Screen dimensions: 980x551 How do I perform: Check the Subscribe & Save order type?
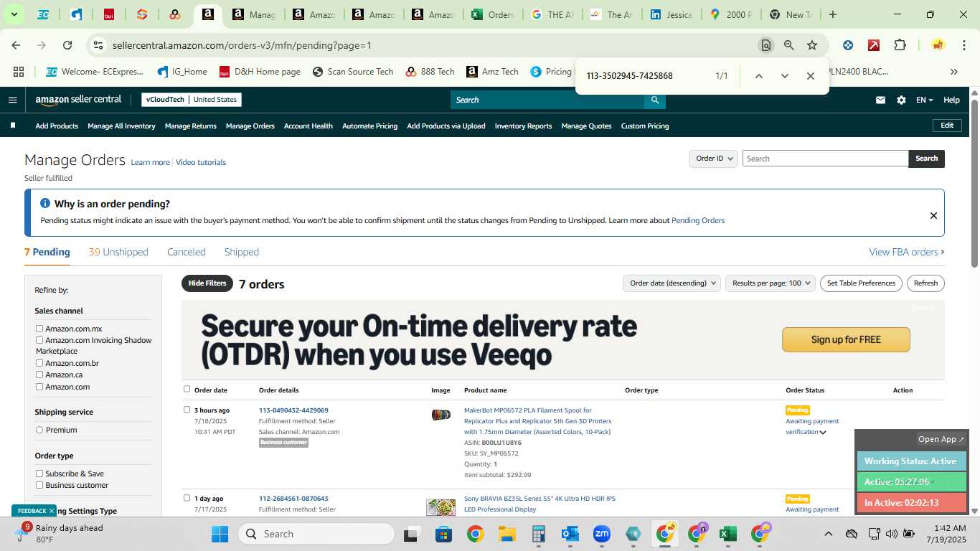[x=39, y=474]
